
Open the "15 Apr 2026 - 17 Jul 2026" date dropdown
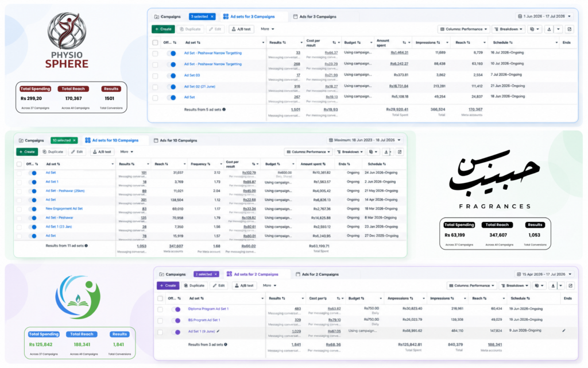544,274
